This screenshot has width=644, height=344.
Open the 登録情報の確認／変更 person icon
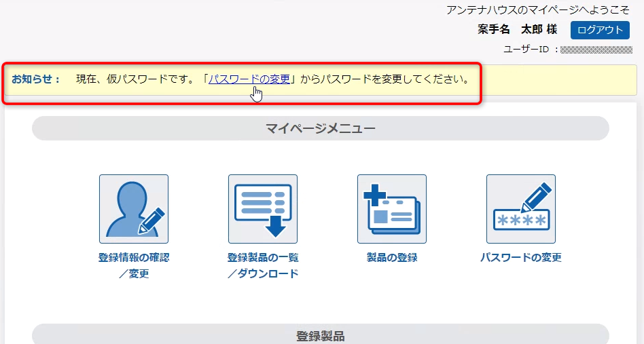[x=133, y=209]
